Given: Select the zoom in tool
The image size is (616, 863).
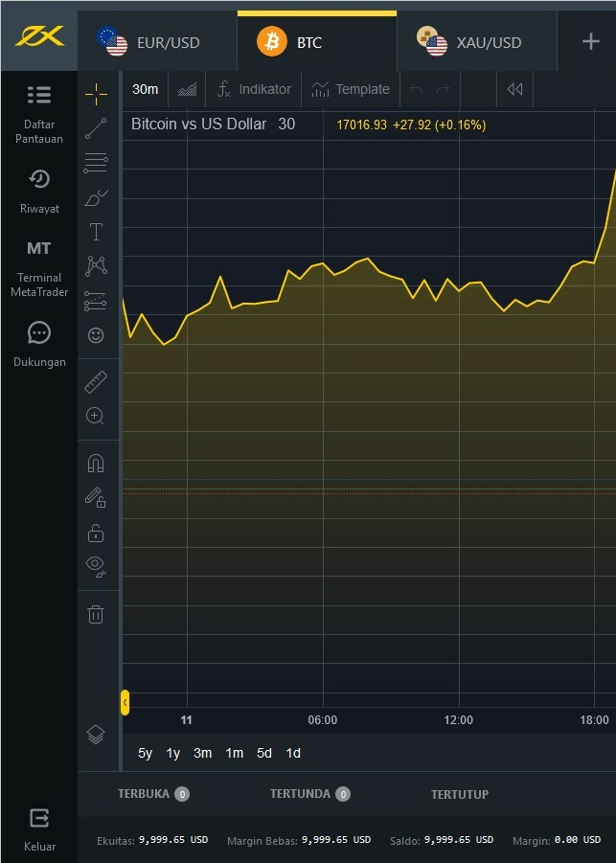Looking at the screenshot, I should [x=95, y=416].
